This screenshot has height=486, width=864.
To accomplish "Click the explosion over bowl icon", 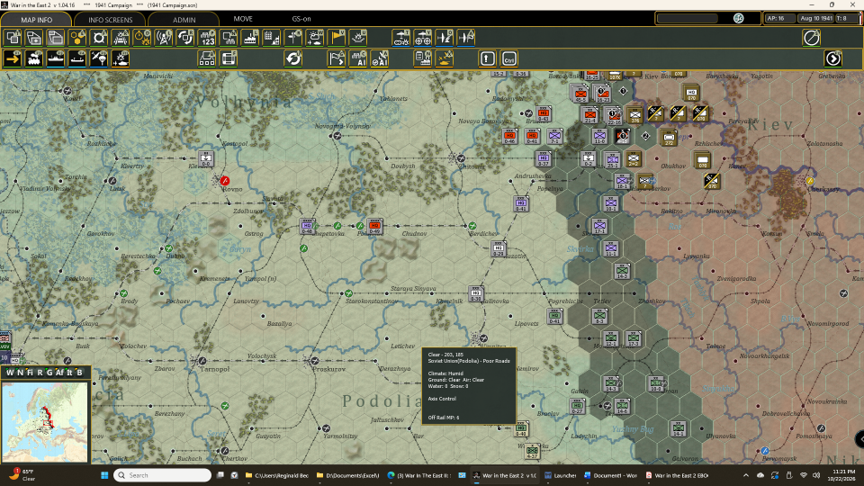I will pyautogui.click(x=358, y=38).
